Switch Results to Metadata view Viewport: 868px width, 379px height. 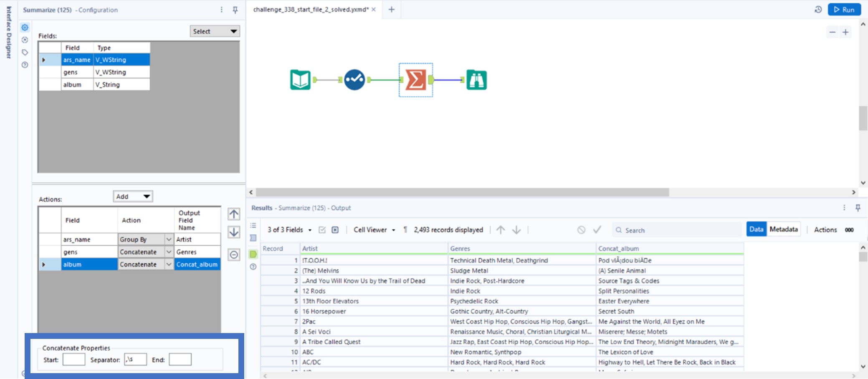(x=784, y=229)
